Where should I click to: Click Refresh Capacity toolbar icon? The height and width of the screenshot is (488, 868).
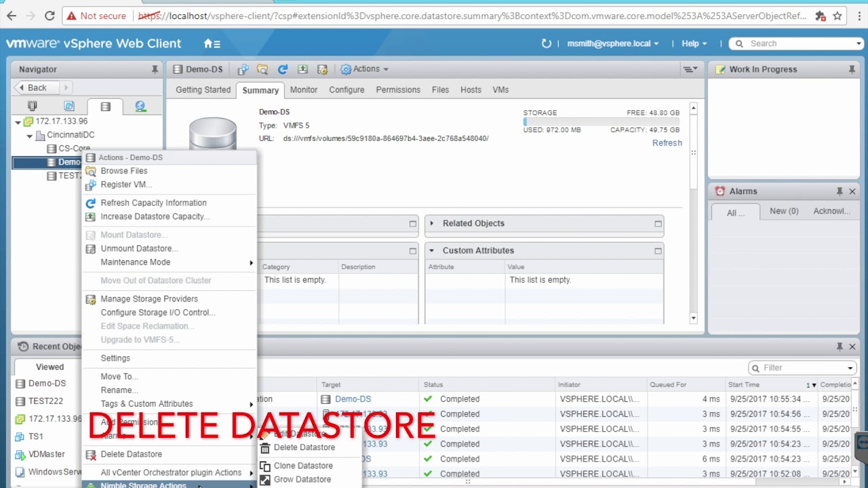[283, 69]
